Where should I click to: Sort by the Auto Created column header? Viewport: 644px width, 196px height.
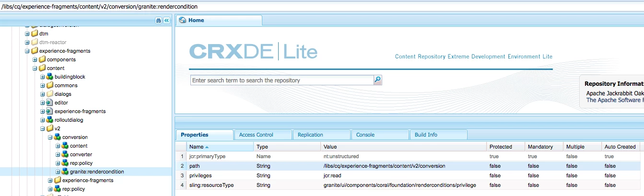(x=621, y=147)
